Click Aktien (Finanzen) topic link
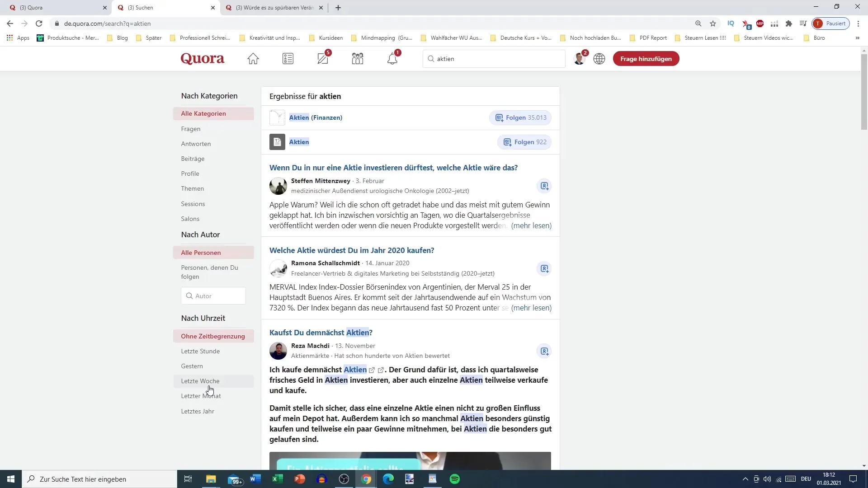This screenshot has width=868, height=488. (316, 117)
